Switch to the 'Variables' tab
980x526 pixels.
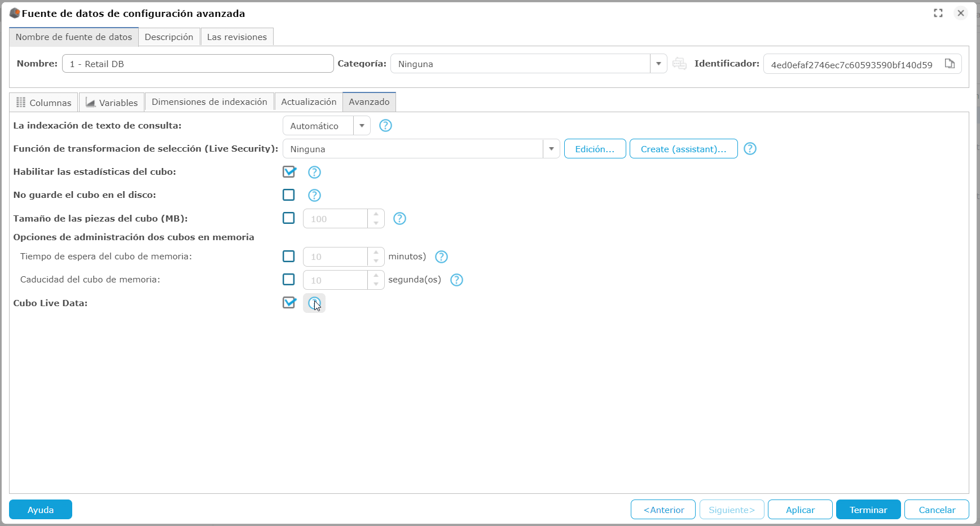click(112, 102)
